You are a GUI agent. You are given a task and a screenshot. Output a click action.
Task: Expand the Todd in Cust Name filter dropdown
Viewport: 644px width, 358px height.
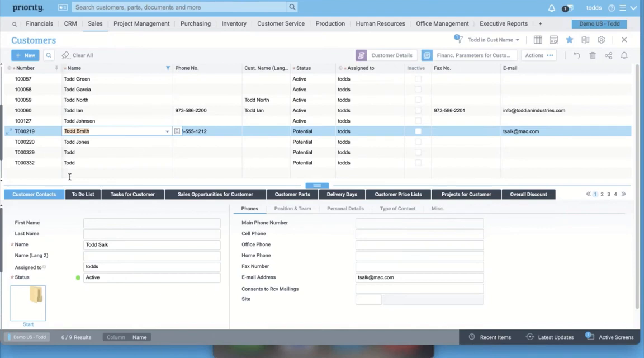517,40
